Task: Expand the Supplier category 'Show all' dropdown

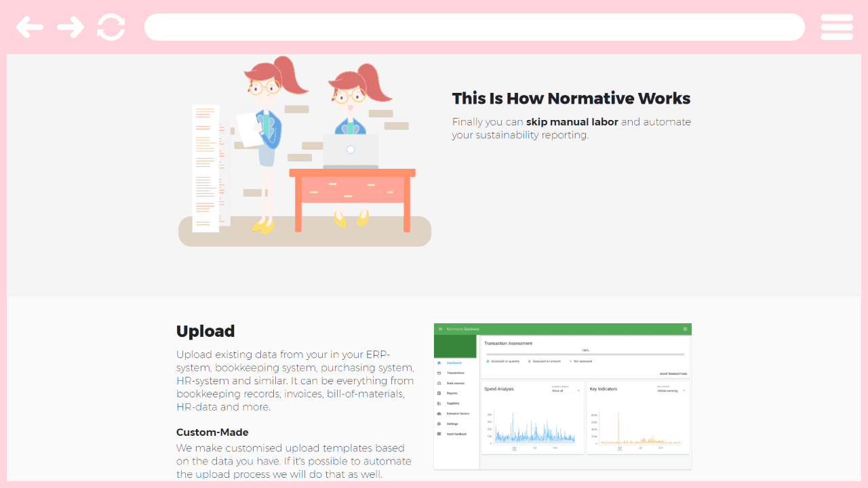Action: pos(566,390)
